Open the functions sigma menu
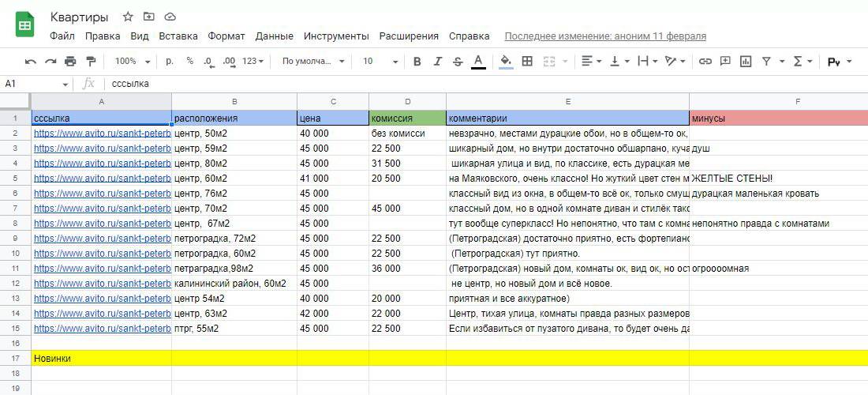The width and height of the screenshot is (868, 395). point(803,61)
